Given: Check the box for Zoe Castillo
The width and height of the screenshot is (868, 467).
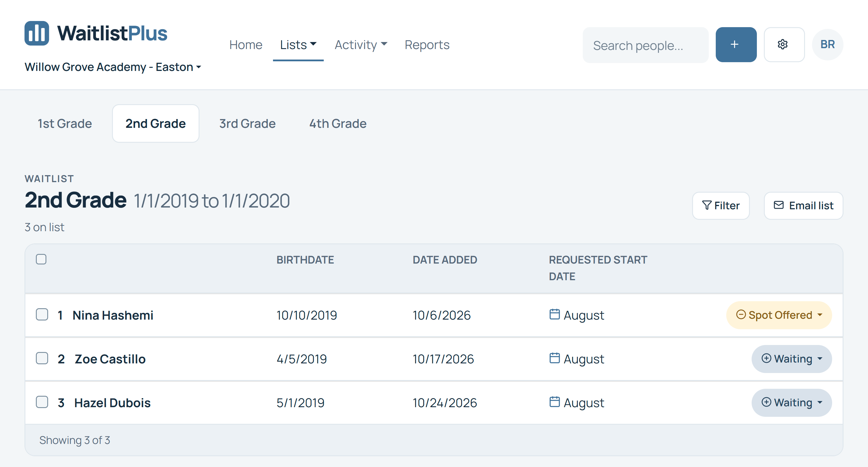Looking at the screenshot, I should pos(42,358).
